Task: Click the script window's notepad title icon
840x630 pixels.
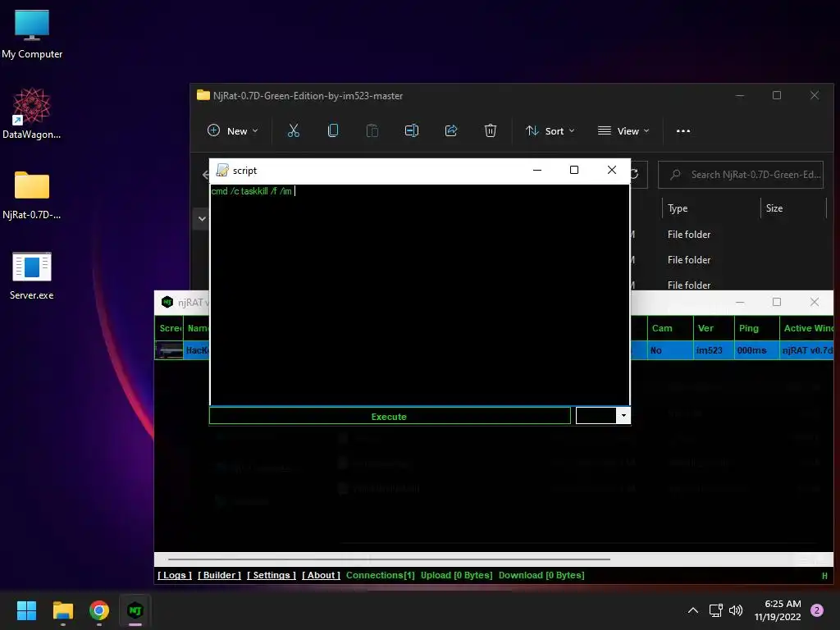Action: pyautogui.click(x=222, y=171)
